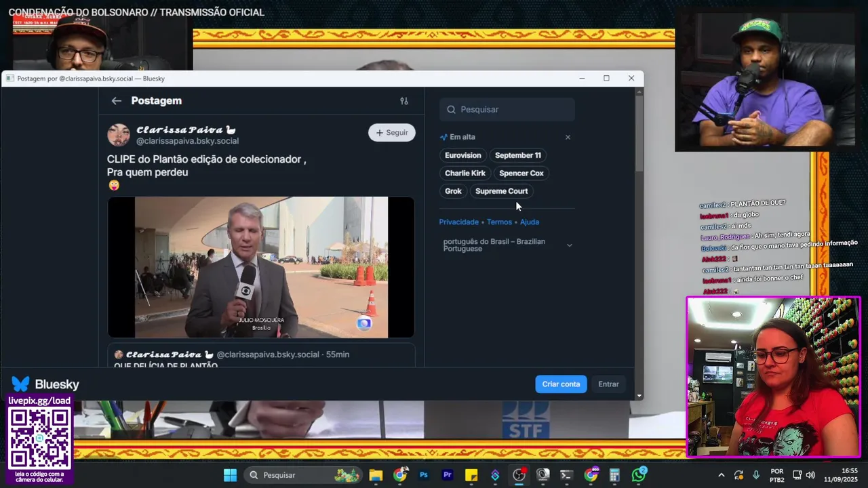
Task: Click the 55min timestamp on quoted post
Action: pyautogui.click(x=337, y=354)
